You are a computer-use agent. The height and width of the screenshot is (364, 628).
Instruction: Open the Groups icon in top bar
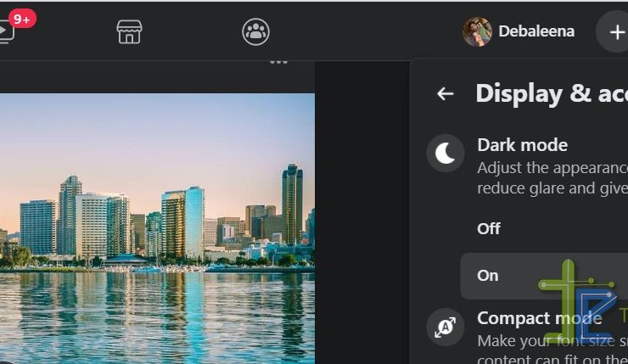pos(255,31)
